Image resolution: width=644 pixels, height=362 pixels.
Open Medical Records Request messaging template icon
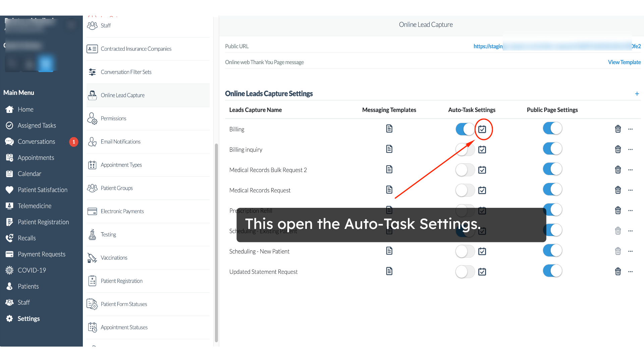(x=389, y=190)
